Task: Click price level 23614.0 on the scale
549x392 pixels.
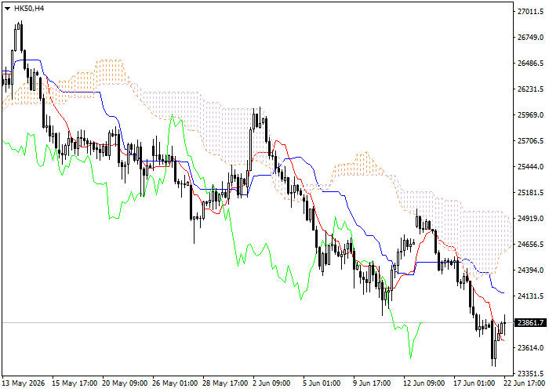Action: point(530,348)
